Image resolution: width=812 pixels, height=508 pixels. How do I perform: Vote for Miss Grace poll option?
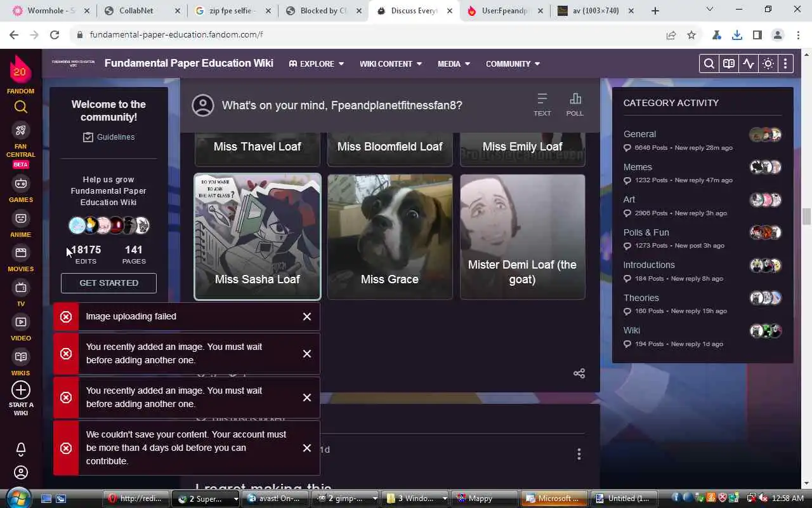390,236
